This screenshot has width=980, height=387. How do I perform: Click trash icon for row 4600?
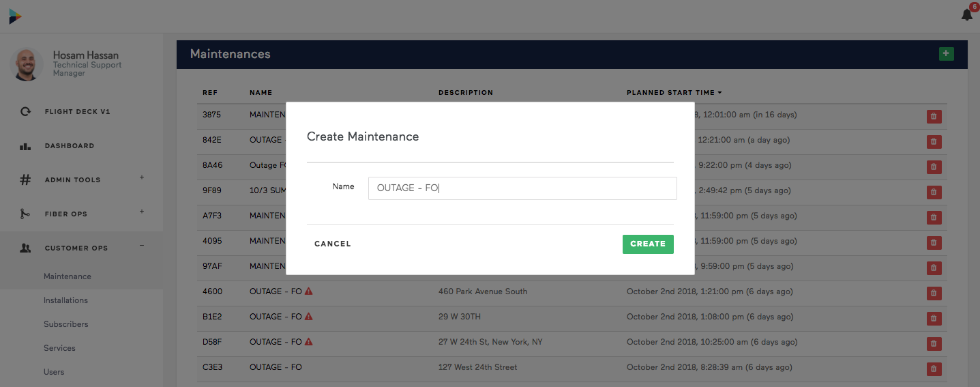click(x=934, y=293)
